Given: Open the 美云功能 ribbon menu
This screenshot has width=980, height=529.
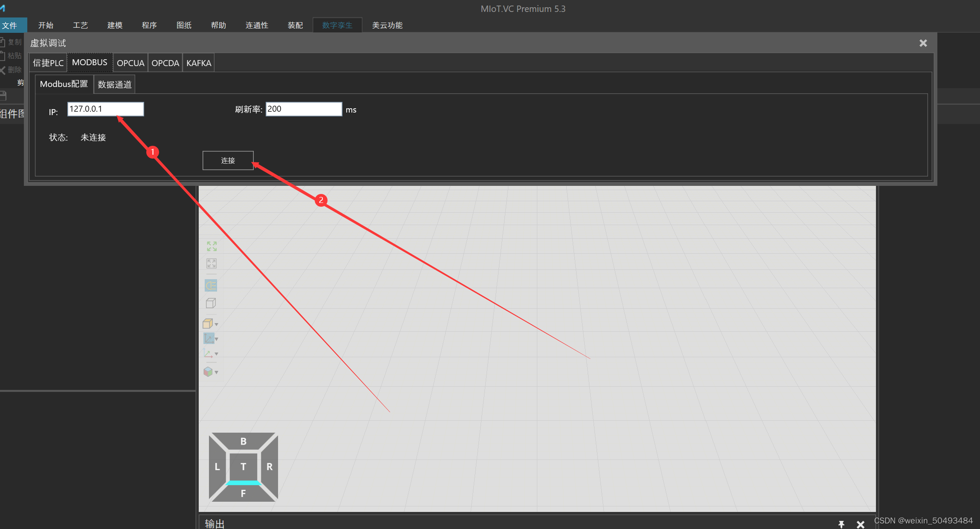Looking at the screenshot, I should pyautogui.click(x=387, y=25).
